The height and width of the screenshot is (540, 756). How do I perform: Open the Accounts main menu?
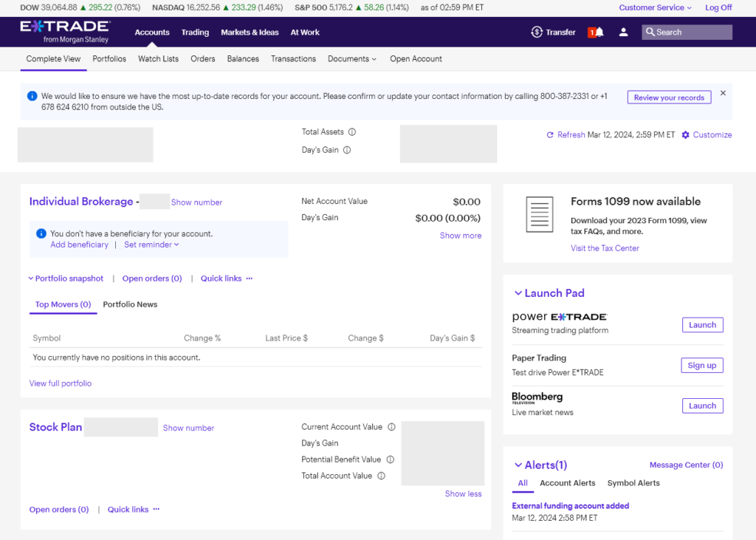point(152,33)
